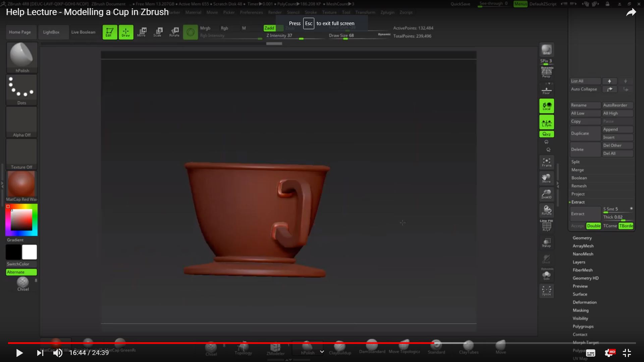This screenshot has height=362, width=644.
Task: Click the Rotate view icon on right shelf
Action: coord(546,210)
